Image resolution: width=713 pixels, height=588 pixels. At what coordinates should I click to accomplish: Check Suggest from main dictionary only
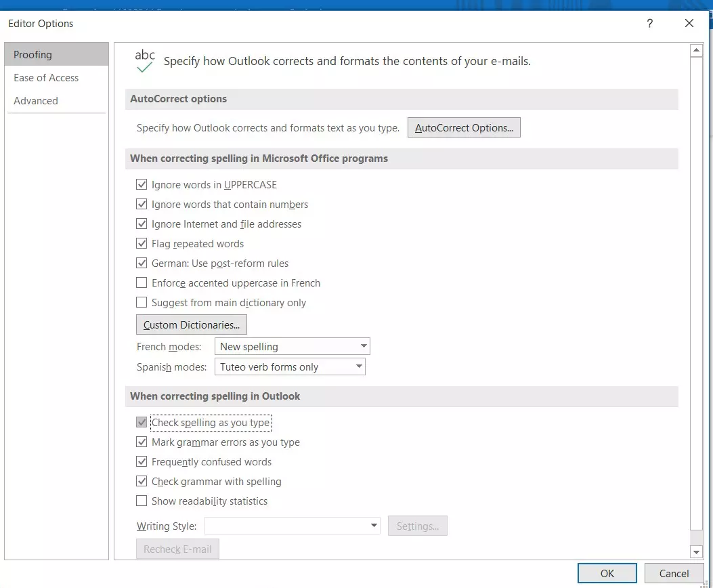pos(142,302)
